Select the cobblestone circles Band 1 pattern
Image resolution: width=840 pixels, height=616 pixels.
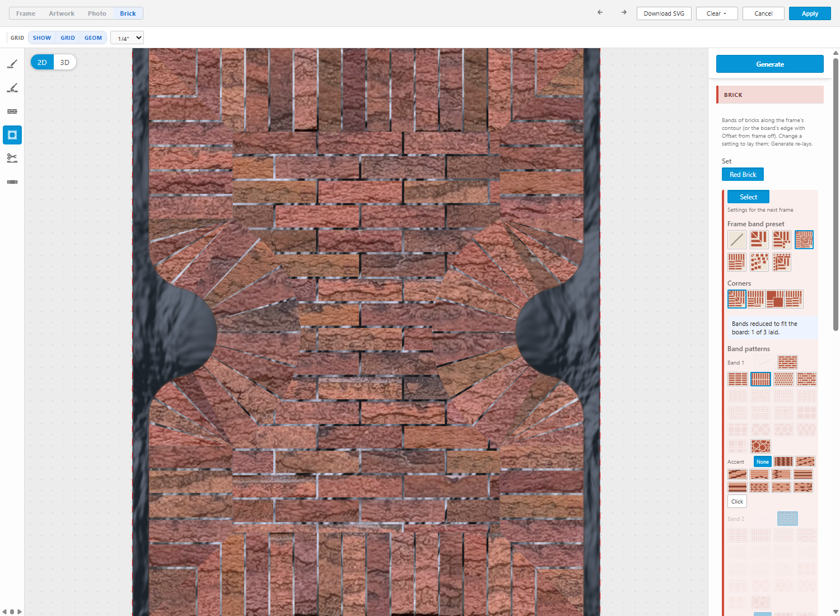(760, 446)
